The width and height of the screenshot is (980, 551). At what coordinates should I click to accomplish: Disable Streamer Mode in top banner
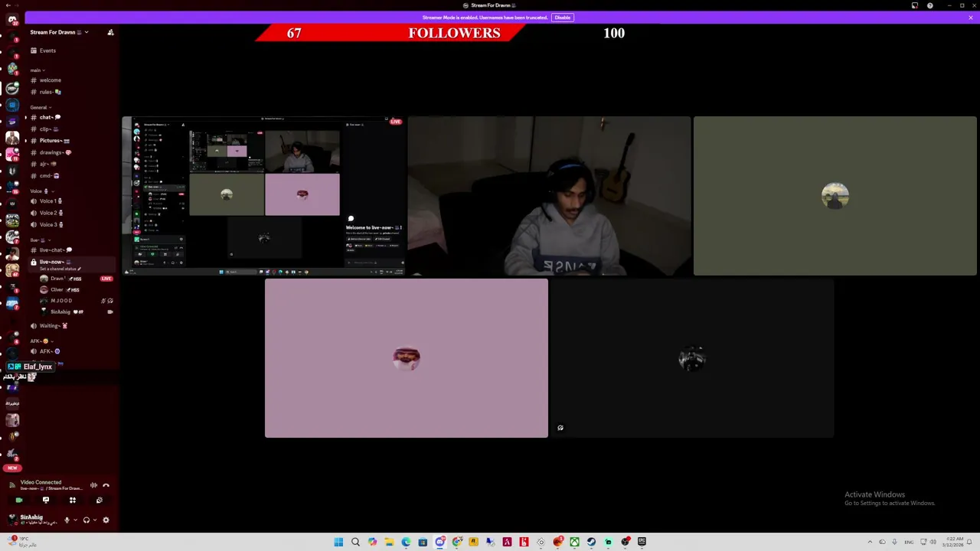click(562, 18)
